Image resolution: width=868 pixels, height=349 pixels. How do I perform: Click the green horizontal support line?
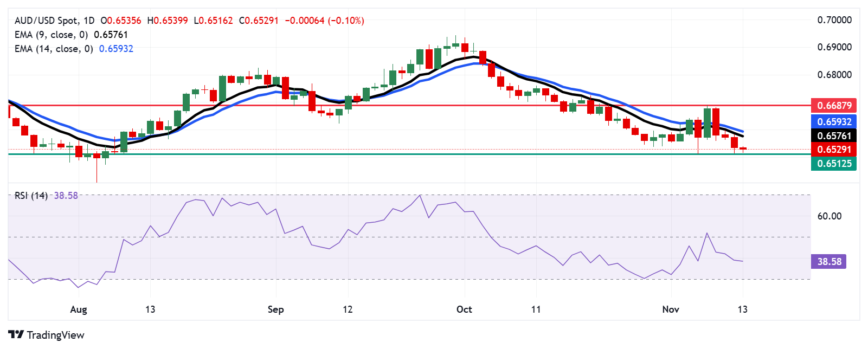pyautogui.click(x=434, y=154)
